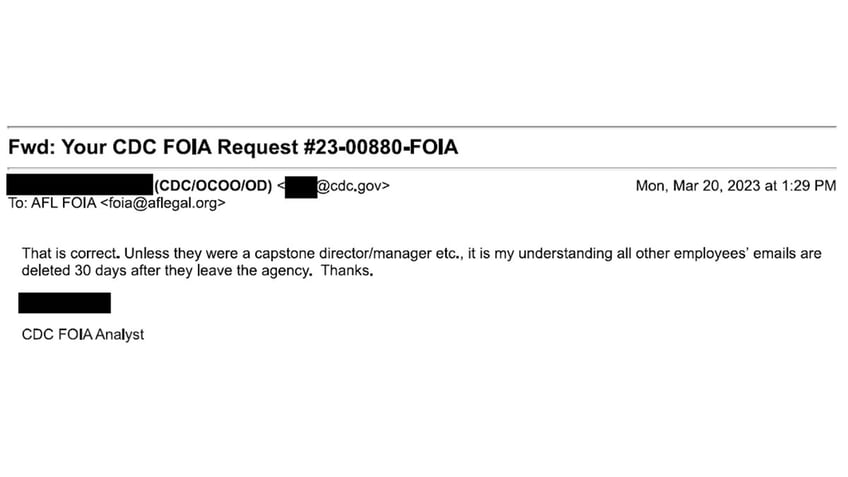This screenshot has width=848, height=477.
Task: Click the 'CDC FOIA Analyst' signature text
Action: [83, 335]
